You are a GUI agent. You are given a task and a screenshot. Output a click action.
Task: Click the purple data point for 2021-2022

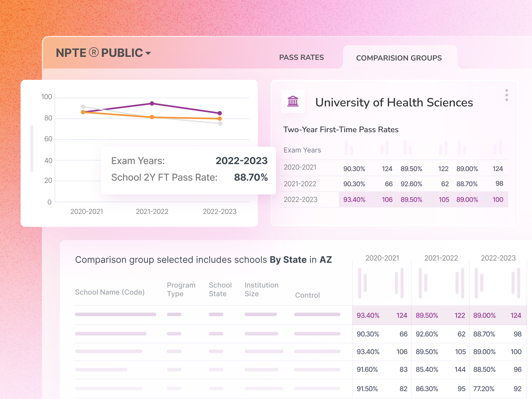coord(152,103)
